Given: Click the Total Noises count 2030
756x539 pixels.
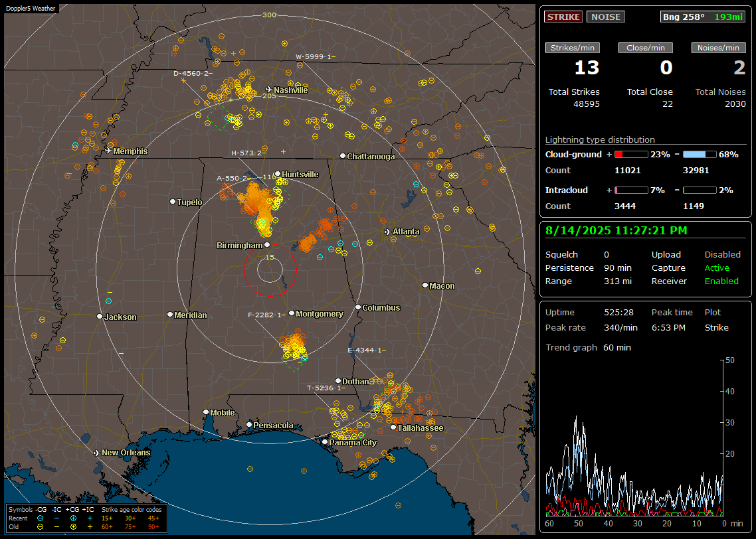Looking at the screenshot, I should (735, 104).
